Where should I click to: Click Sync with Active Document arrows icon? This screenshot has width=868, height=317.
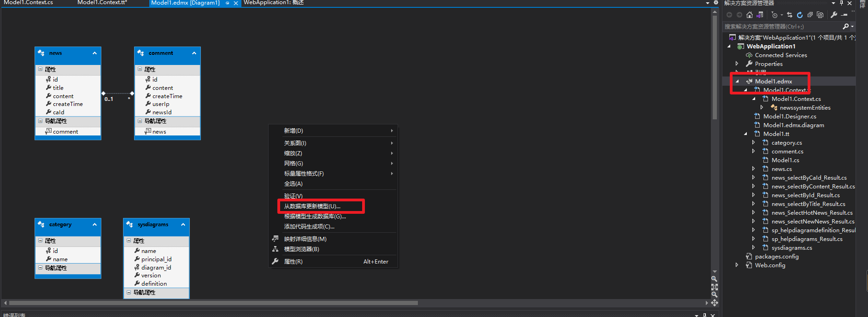(790, 15)
